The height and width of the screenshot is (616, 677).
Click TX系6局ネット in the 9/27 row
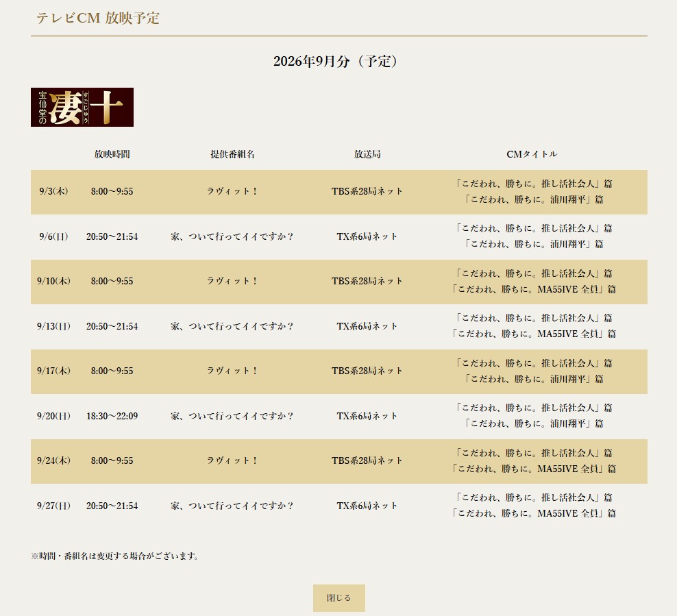(x=367, y=506)
